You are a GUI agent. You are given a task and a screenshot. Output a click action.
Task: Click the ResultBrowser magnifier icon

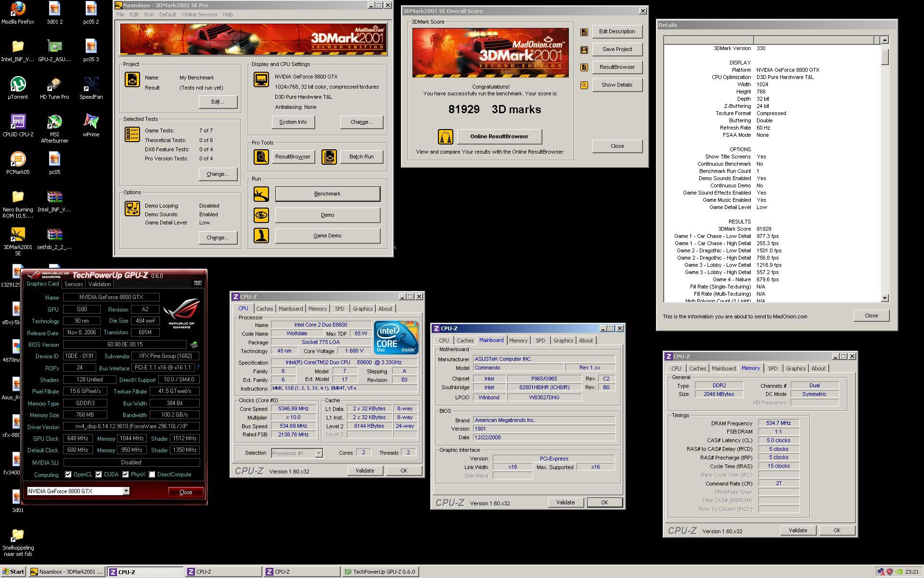click(x=261, y=157)
